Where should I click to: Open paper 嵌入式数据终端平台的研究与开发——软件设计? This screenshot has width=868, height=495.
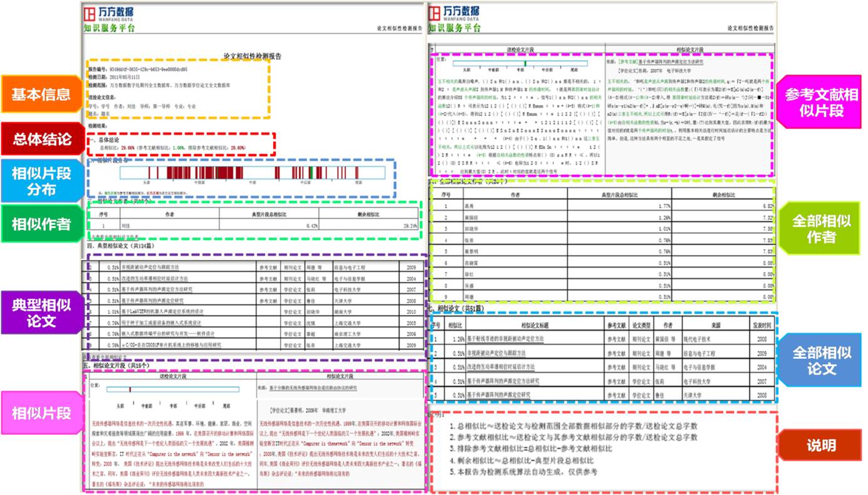coord(169,333)
